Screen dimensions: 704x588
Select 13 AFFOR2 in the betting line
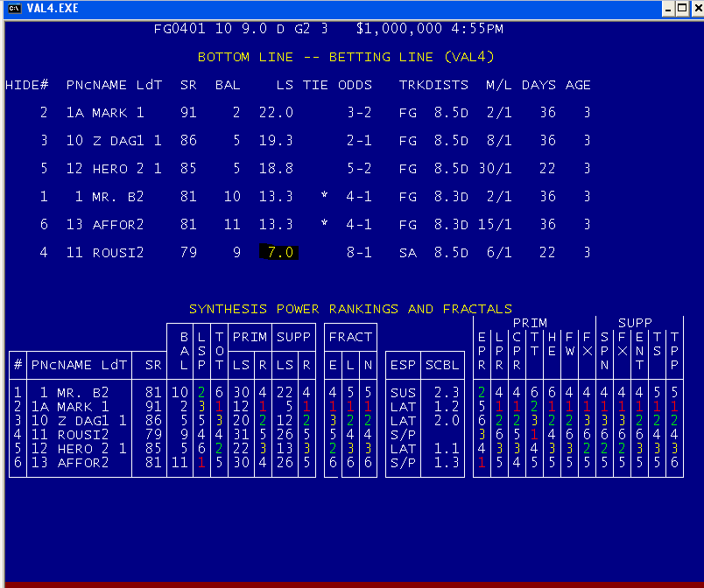point(105,224)
